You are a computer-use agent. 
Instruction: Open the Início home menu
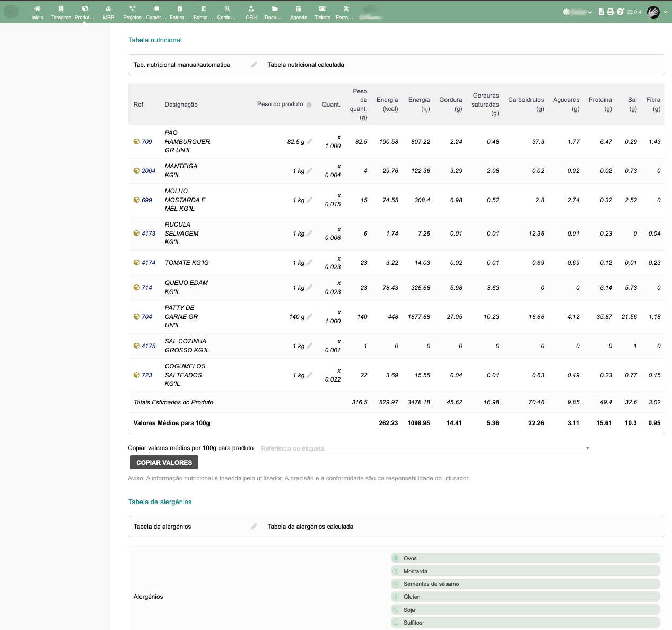tap(37, 12)
